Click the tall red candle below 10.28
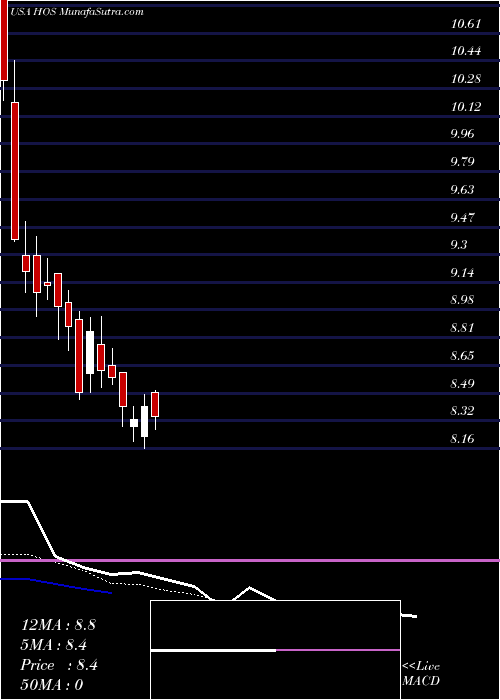The height and width of the screenshot is (700, 500). coord(15,171)
